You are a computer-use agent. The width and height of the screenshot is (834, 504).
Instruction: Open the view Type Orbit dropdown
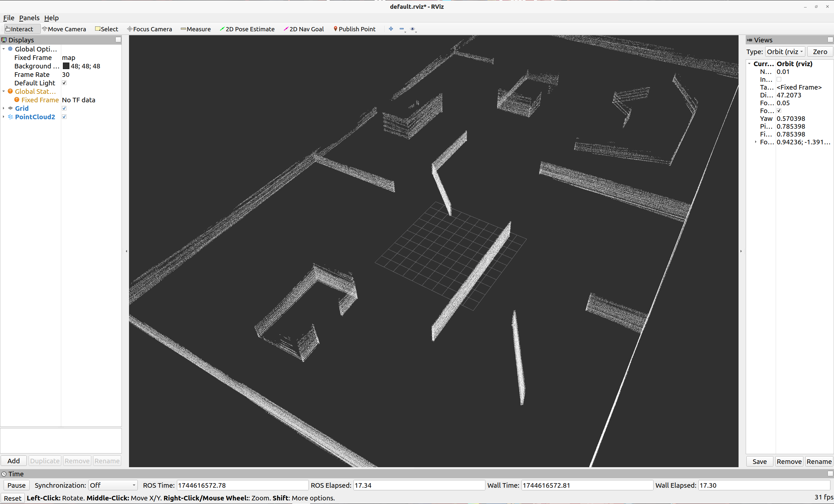[x=784, y=52]
